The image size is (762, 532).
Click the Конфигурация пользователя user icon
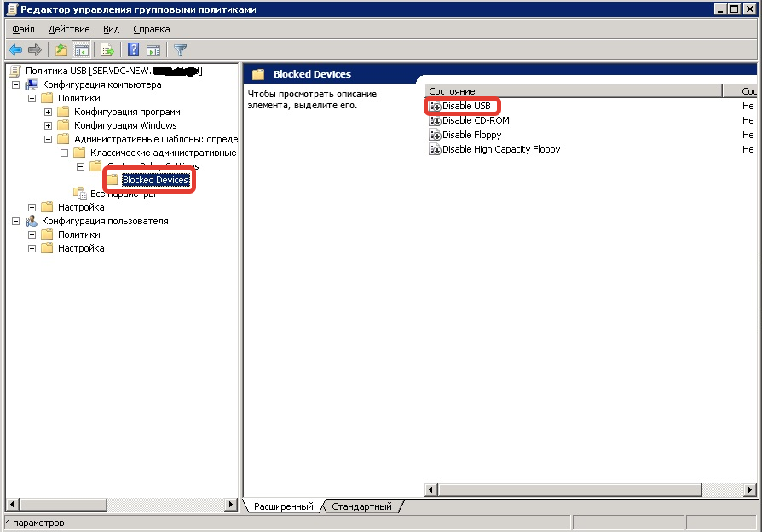click(32, 221)
